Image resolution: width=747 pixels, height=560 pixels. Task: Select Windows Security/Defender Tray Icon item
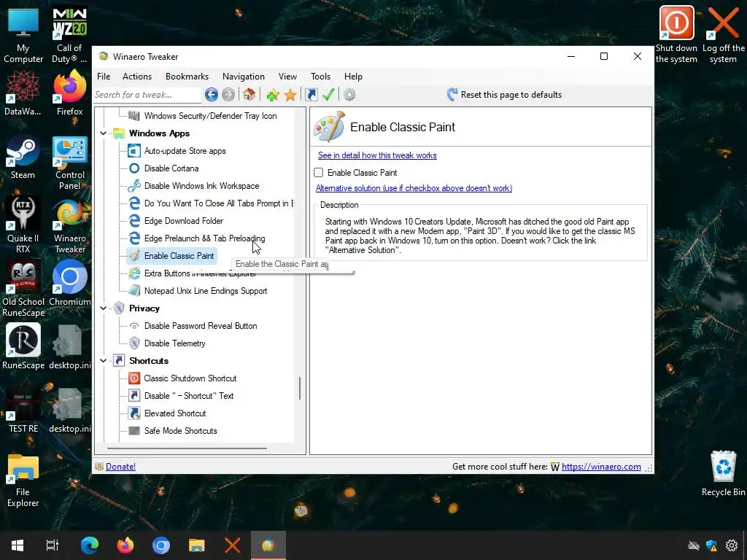point(210,116)
